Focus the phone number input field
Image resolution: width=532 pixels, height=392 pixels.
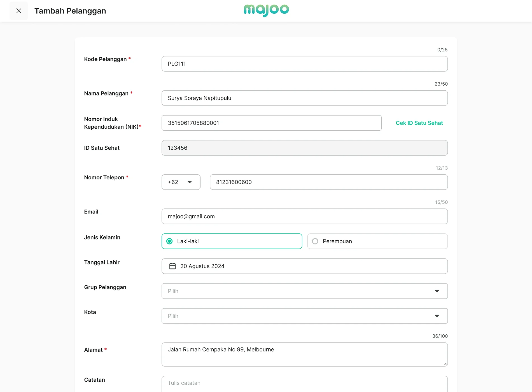pos(328,182)
